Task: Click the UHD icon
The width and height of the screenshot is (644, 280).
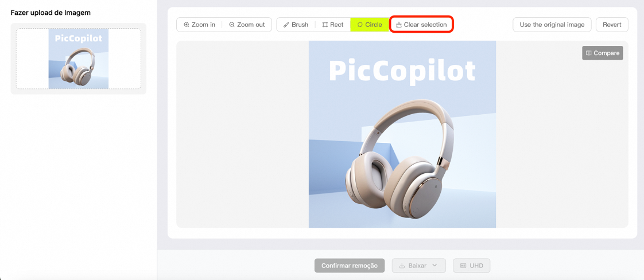Action: click(463, 266)
